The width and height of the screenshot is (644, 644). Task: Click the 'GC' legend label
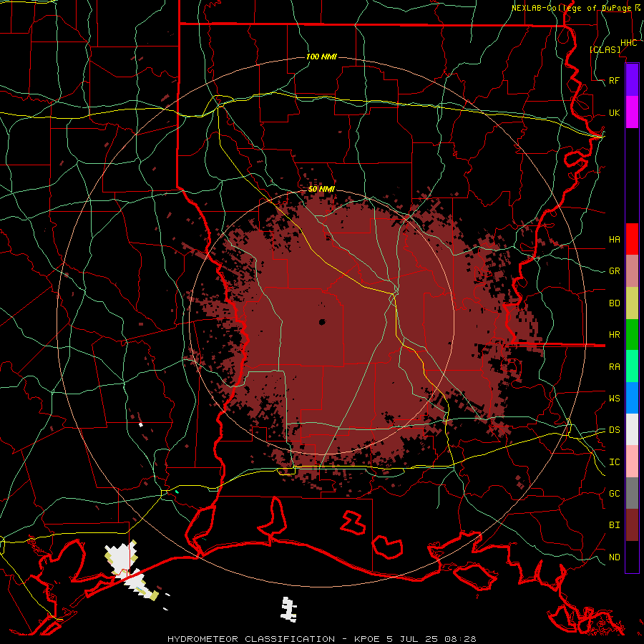615,494
